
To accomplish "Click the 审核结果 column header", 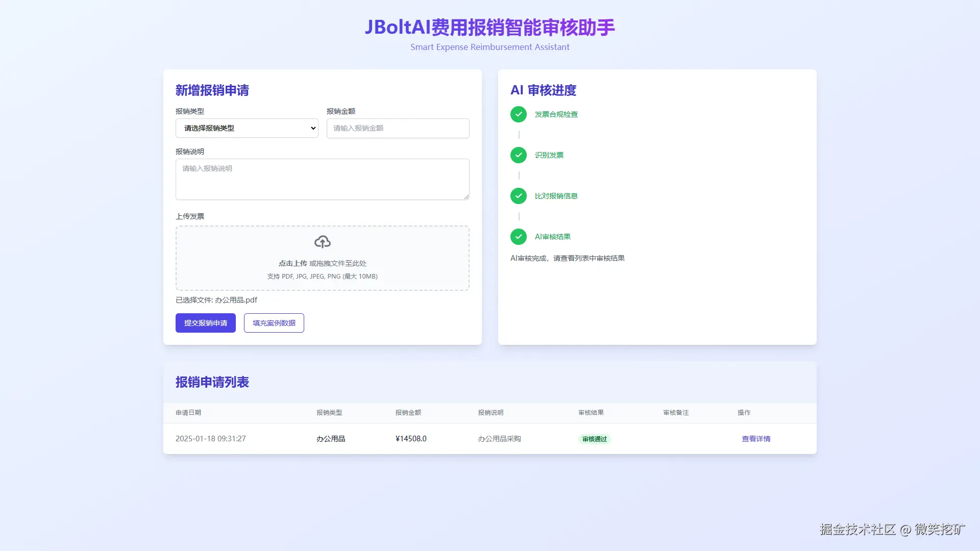I will tap(591, 413).
